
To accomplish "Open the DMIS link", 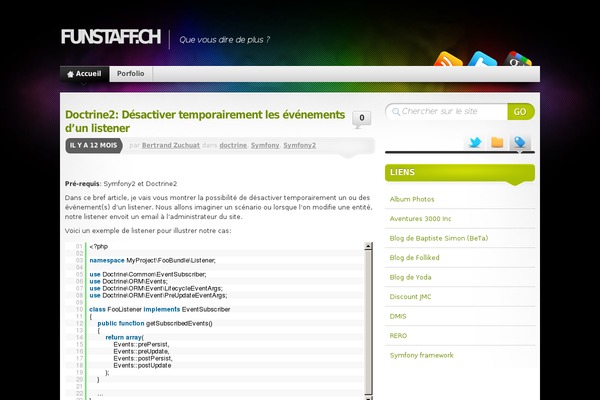I will (398, 316).
